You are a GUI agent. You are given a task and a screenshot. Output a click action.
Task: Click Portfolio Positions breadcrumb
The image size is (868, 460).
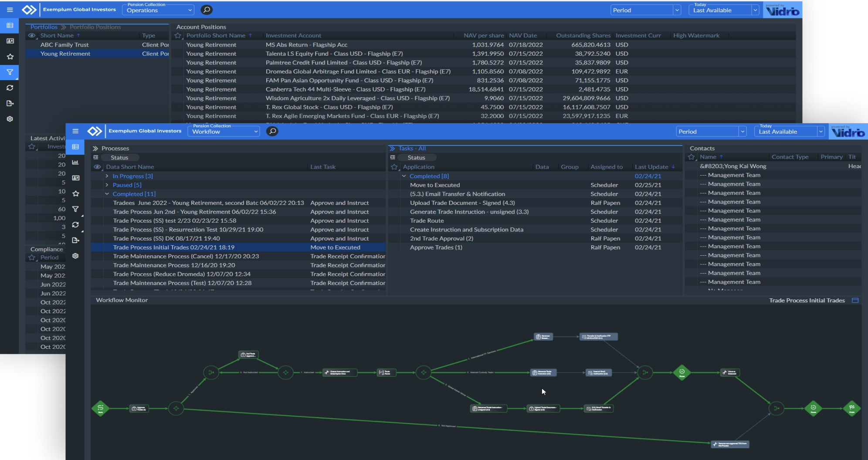pos(95,27)
